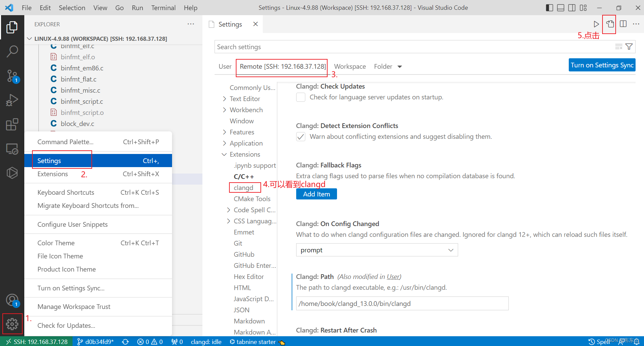Click the Run play icon in editor toolbar

coord(596,24)
